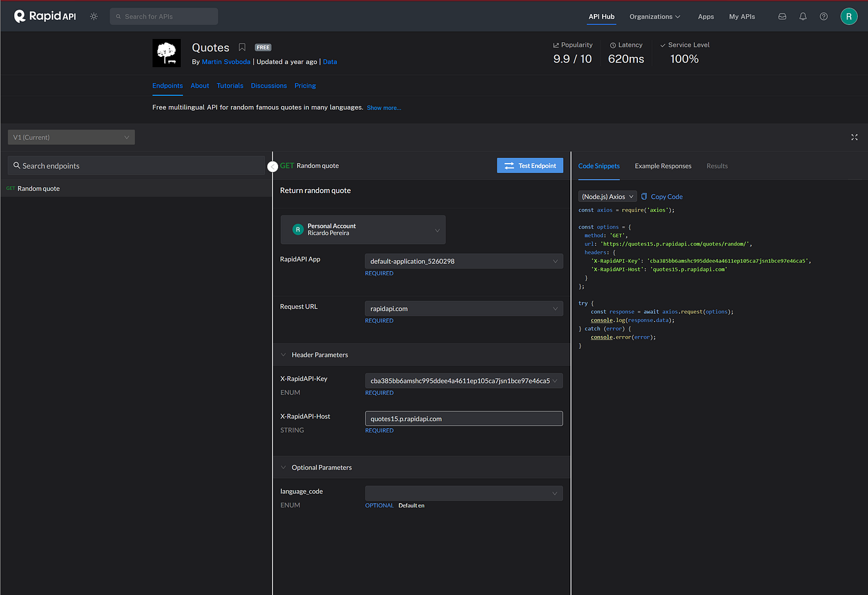
Task: Toggle light mode with the sun icon
Action: [x=93, y=16]
